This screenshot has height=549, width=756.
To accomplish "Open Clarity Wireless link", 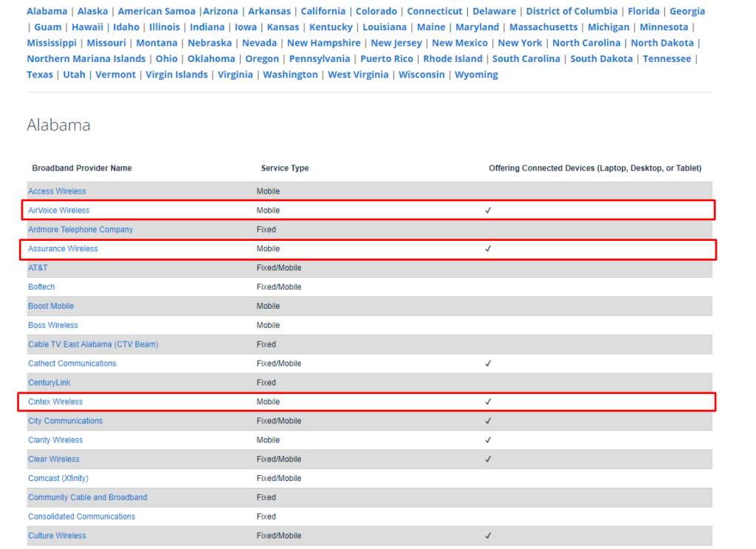I will tap(55, 440).
